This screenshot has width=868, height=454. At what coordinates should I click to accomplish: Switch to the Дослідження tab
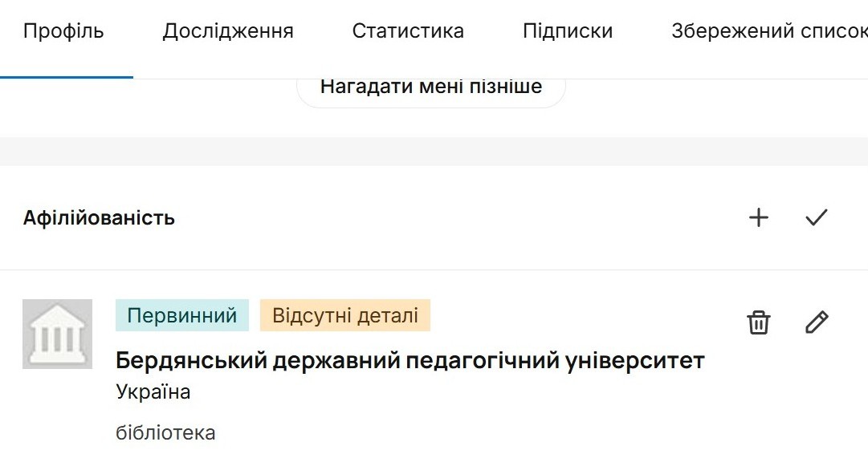(228, 31)
